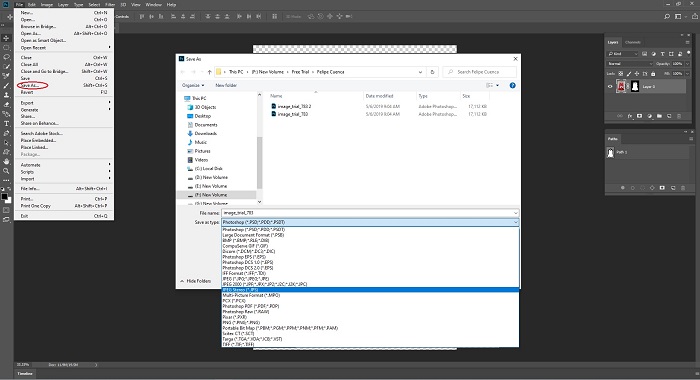Refresh the folder view in Save As dialog
Screen dimensions: 700x380
click(432, 72)
